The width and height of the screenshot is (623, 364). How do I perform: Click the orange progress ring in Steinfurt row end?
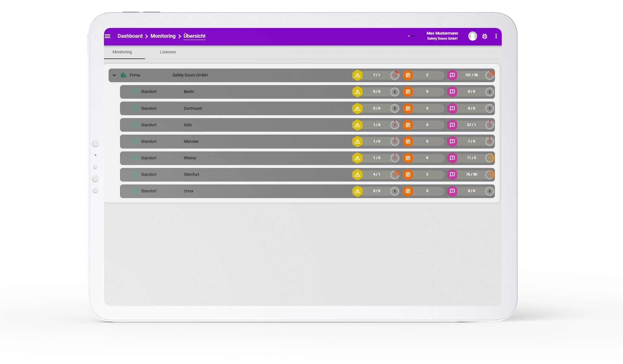point(489,174)
